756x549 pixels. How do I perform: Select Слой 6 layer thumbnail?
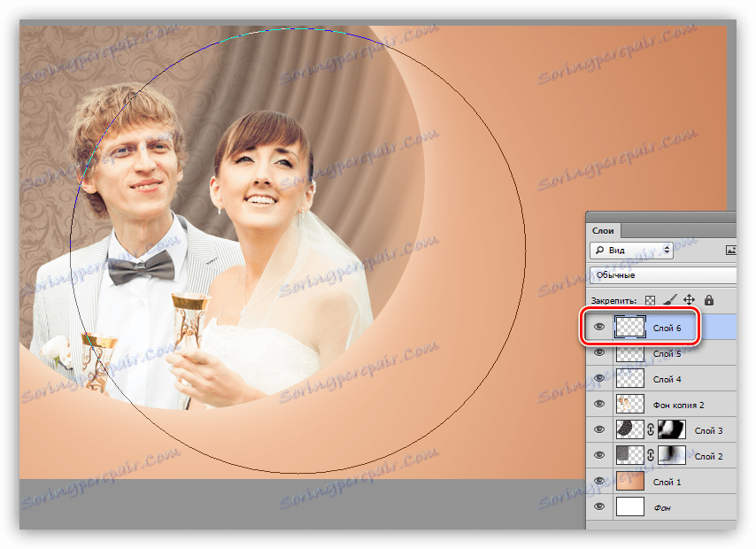coord(629,328)
